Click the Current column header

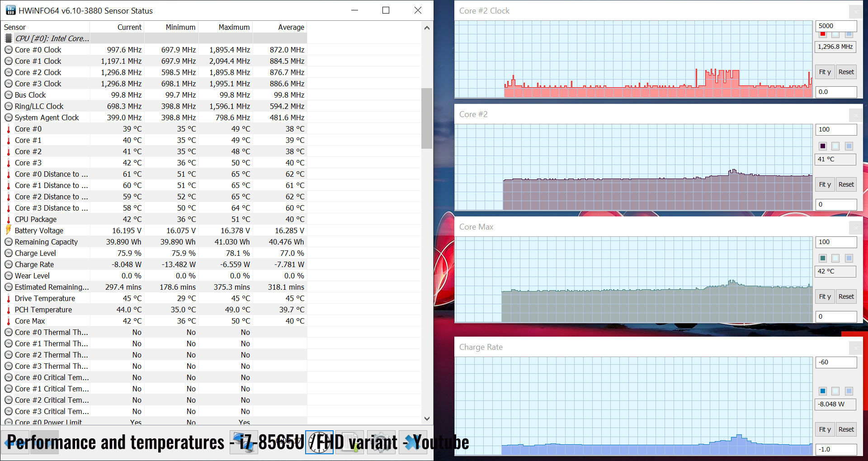(117, 27)
